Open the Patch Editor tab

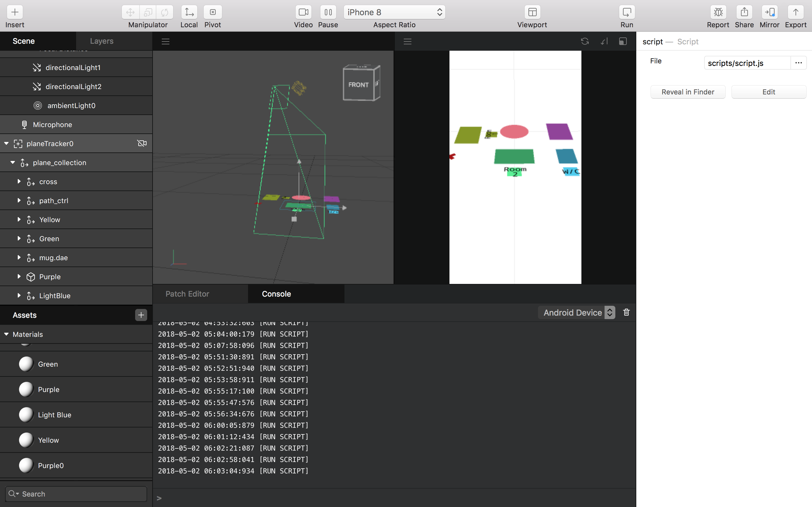187,294
